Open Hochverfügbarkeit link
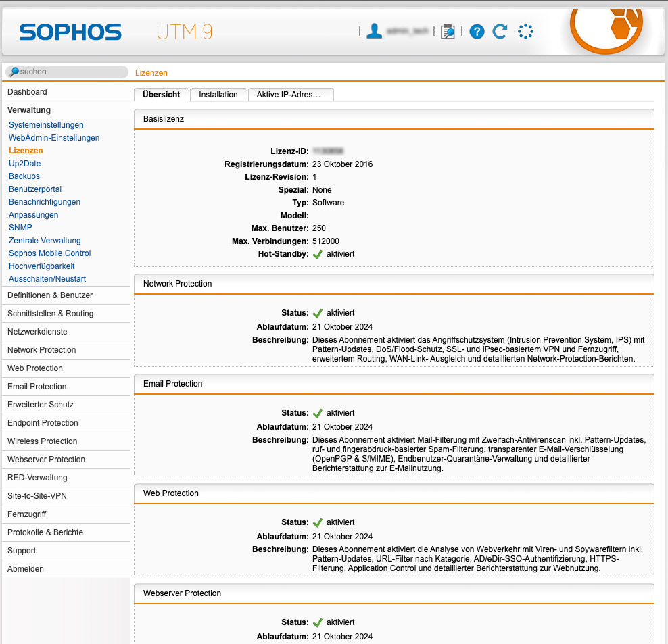This screenshot has height=644, width=668. 42,266
